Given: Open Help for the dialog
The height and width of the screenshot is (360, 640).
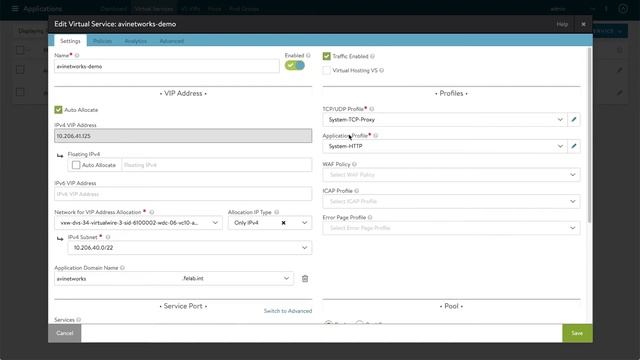Looking at the screenshot, I should tap(562, 24).
